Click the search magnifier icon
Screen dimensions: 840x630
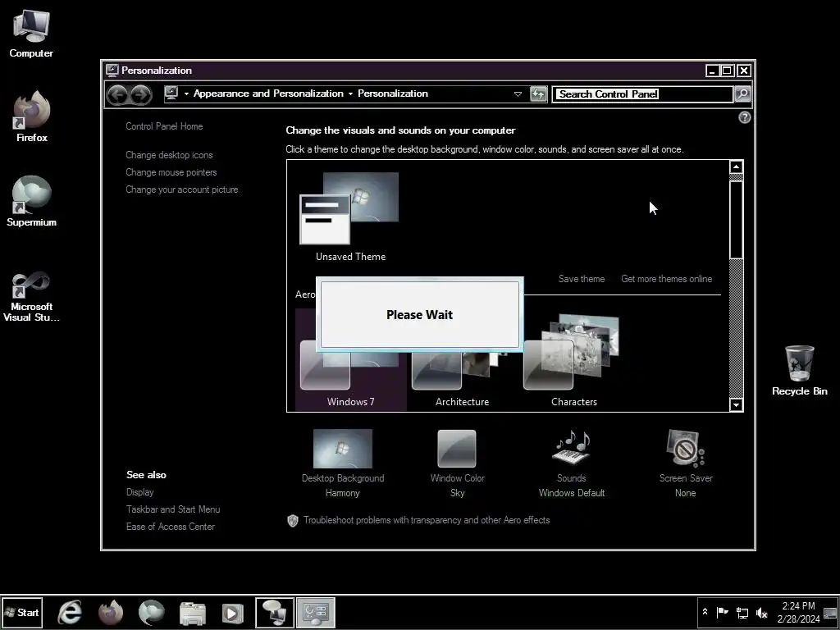pos(742,94)
